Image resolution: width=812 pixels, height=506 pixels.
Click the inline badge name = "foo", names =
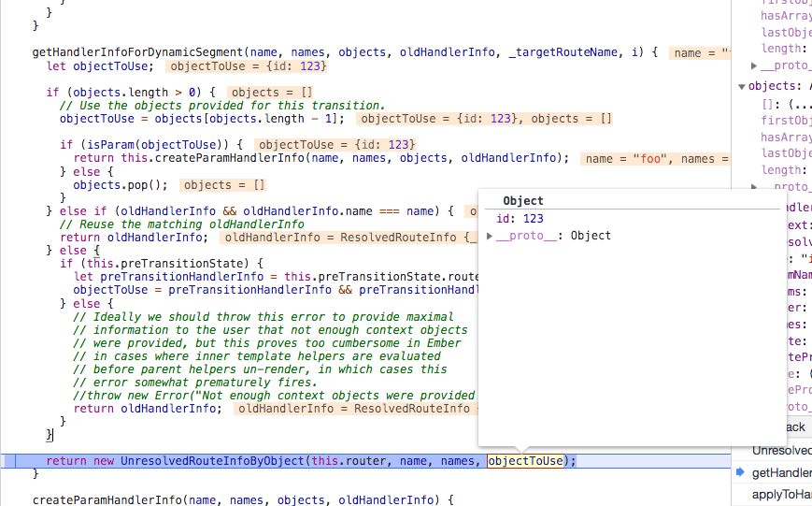(x=655, y=159)
